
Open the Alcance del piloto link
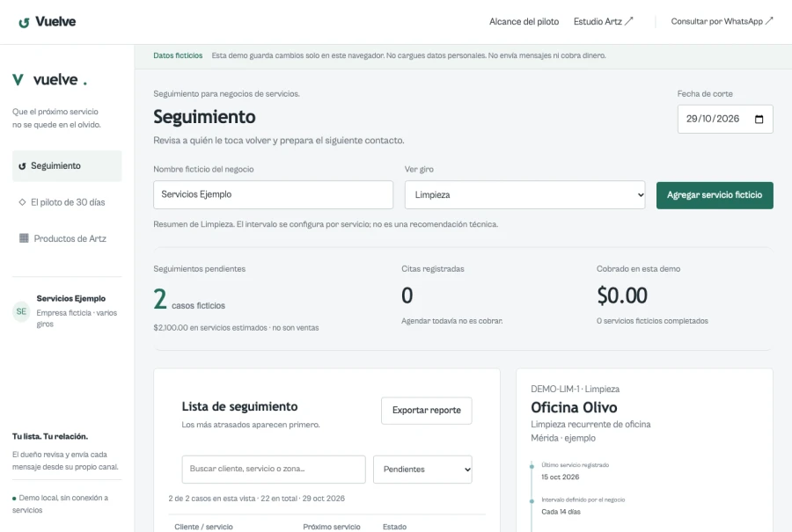pos(524,22)
